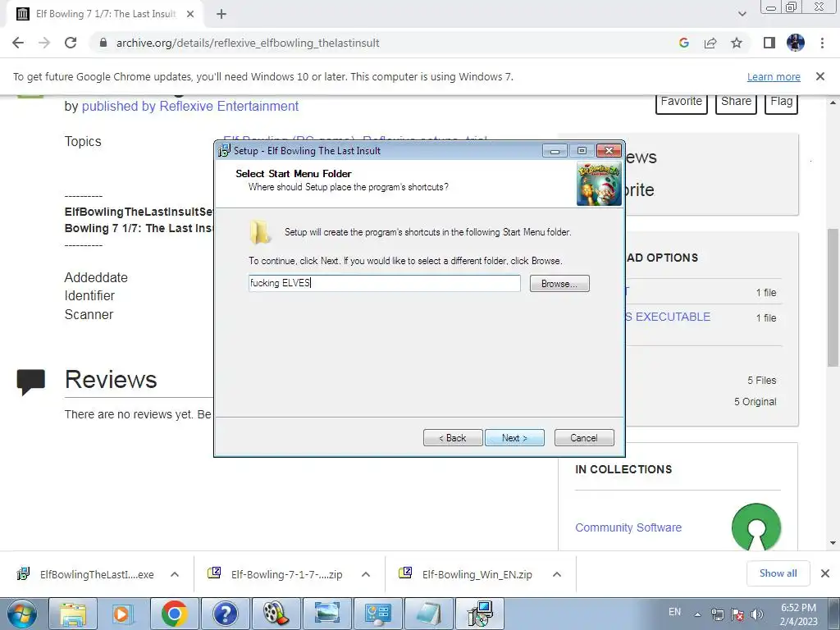Open the Windows Start menu

point(22,614)
